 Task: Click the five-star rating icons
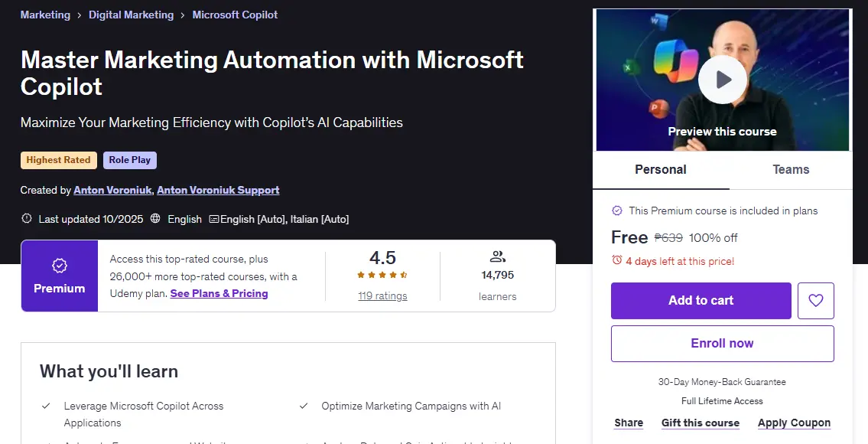(x=382, y=275)
